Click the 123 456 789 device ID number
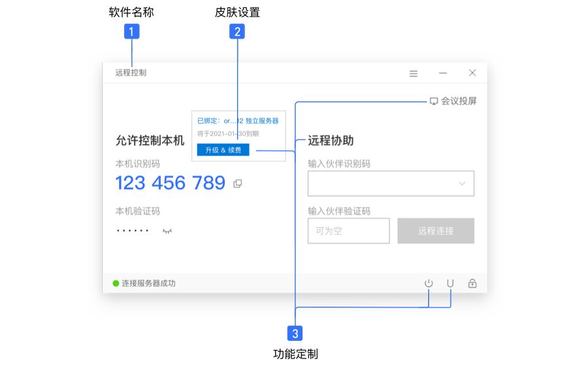Image resolution: width=588 pixels, height=365 pixels. point(171,183)
